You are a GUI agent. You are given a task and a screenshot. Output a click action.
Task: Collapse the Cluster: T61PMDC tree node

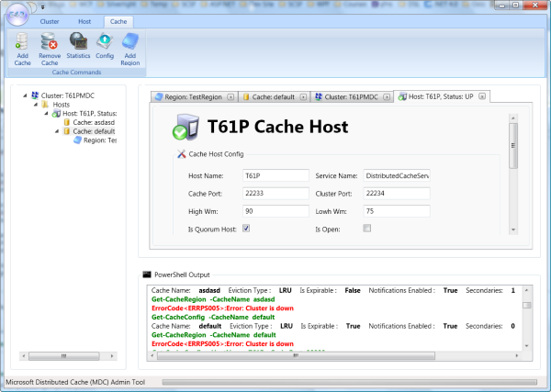(x=25, y=95)
